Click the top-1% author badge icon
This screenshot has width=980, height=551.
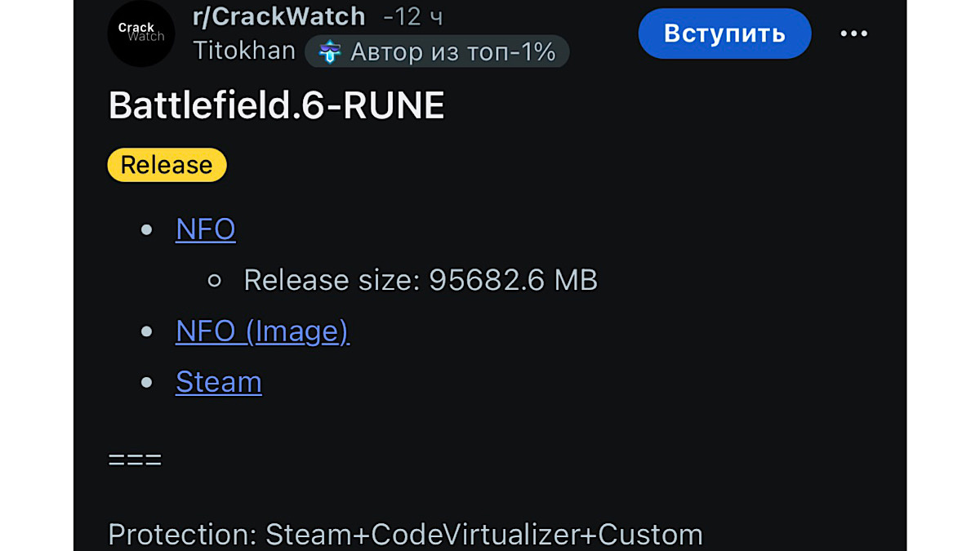click(x=329, y=52)
